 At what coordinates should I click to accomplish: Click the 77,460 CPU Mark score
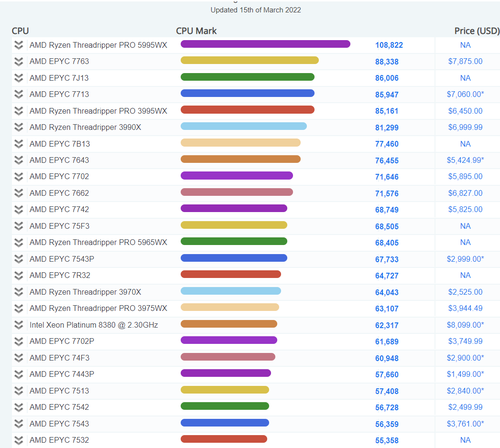[387, 144]
